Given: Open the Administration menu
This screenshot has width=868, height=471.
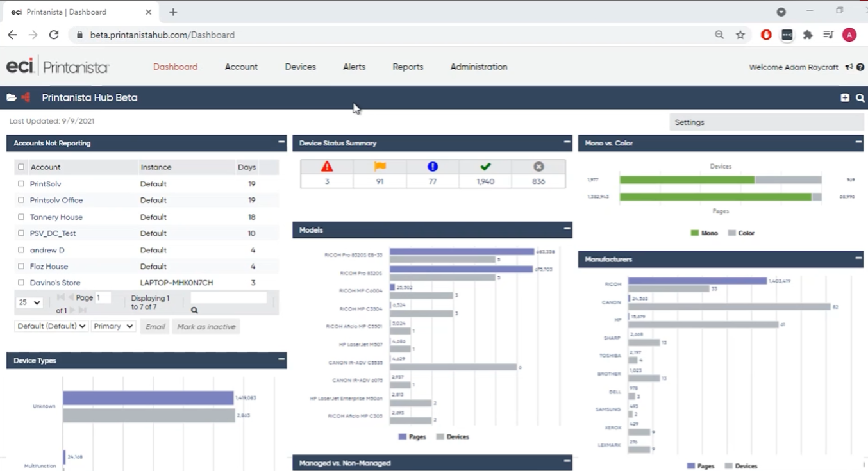Looking at the screenshot, I should pyautogui.click(x=479, y=67).
